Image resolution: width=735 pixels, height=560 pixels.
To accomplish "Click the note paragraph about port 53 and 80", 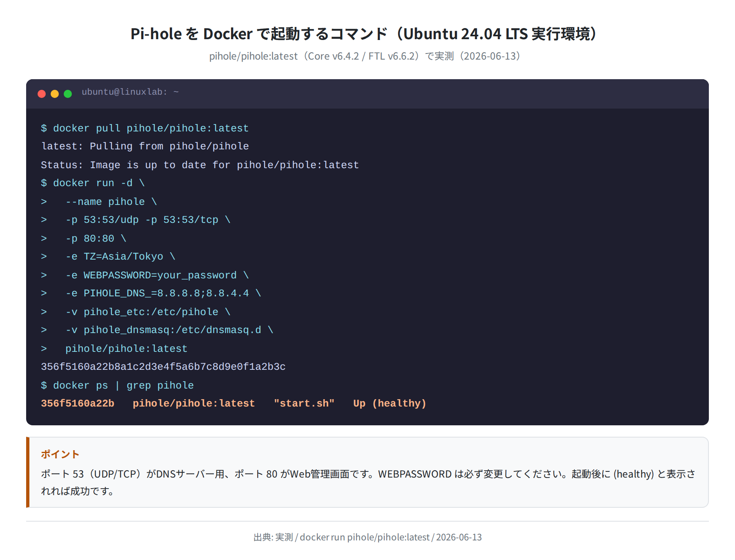I will coord(367,482).
